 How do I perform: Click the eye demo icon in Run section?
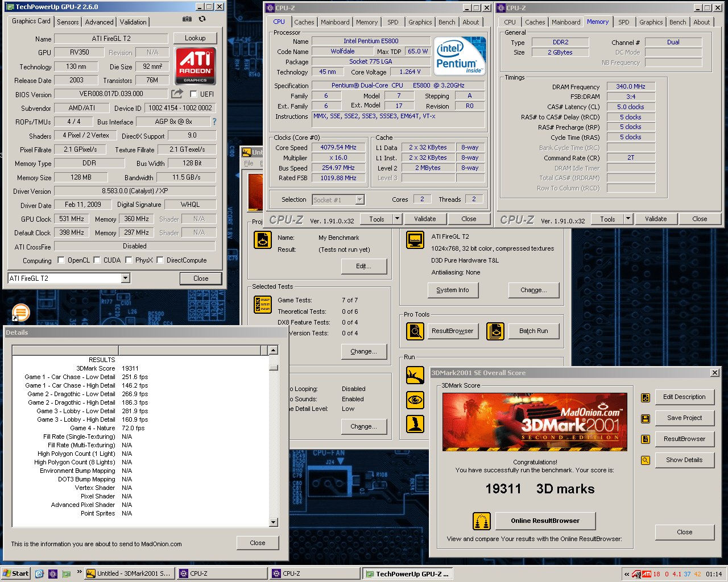click(415, 400)
